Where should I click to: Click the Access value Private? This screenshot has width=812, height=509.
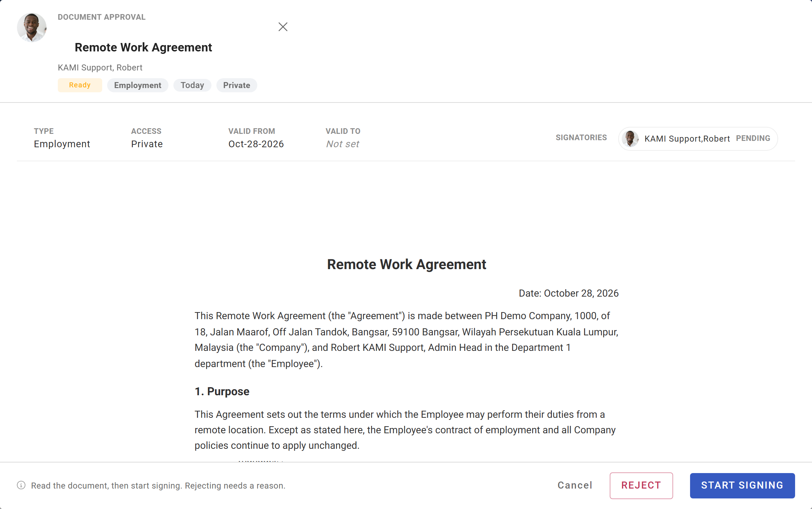point(147,144)
